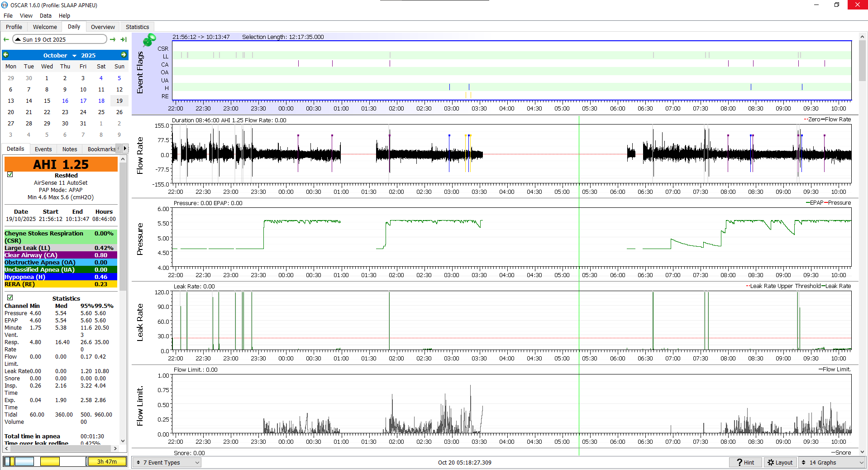Image resolution: width=868 pixels, height=470 pixels.
Task: Select 18 October in the calendar
Action: click(x=101, y=101)
